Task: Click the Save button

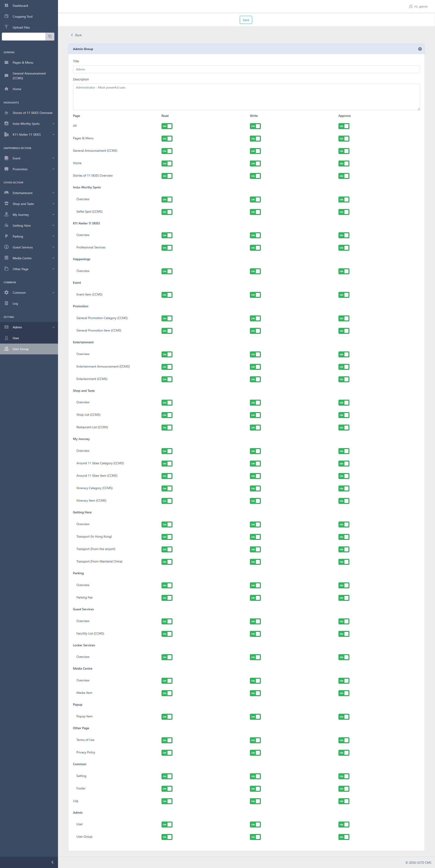Action: pos(246,20)
